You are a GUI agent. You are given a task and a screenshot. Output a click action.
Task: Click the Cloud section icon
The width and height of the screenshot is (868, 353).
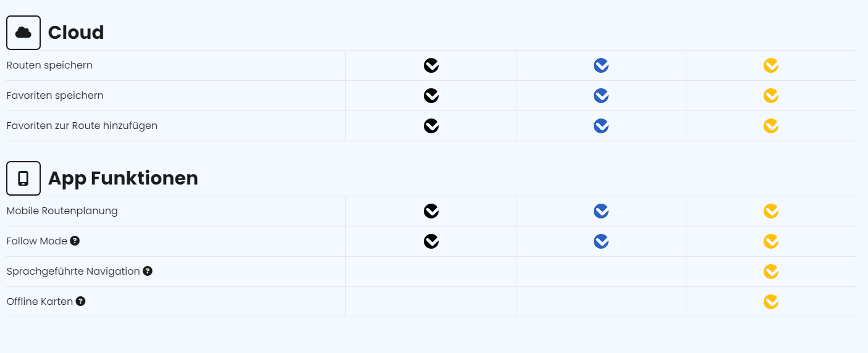click(x=23, y=33)
